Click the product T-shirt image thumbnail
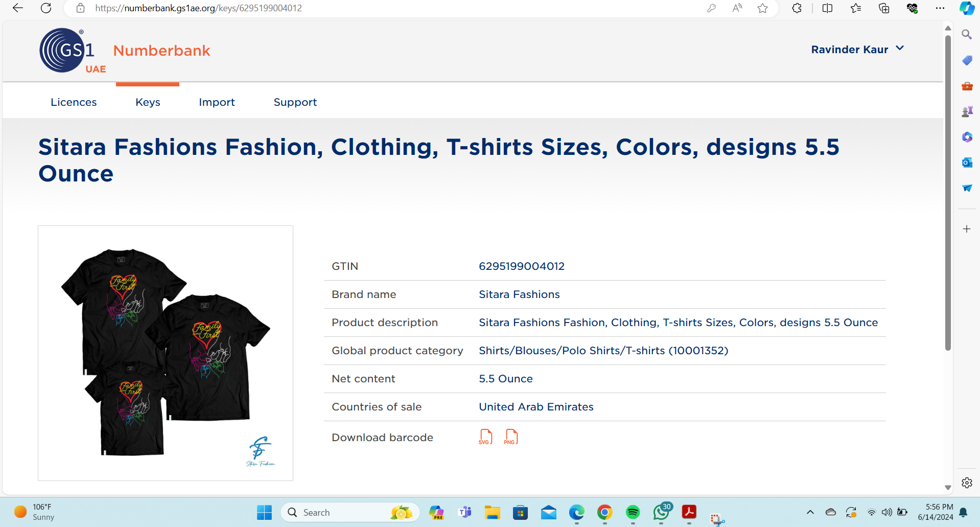The width and height of the screenshot is (980, 527). coord(166,353)
